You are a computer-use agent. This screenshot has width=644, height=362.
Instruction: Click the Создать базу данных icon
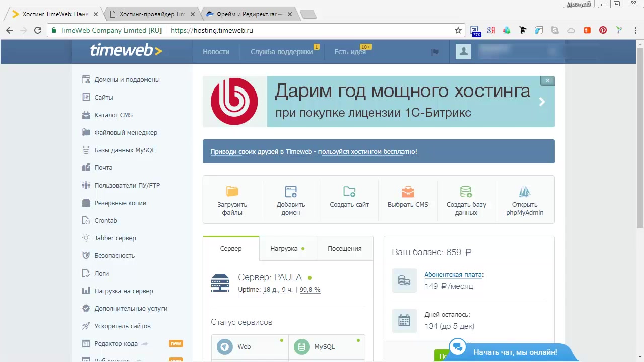pyautogui.click(x=466, y=191)
